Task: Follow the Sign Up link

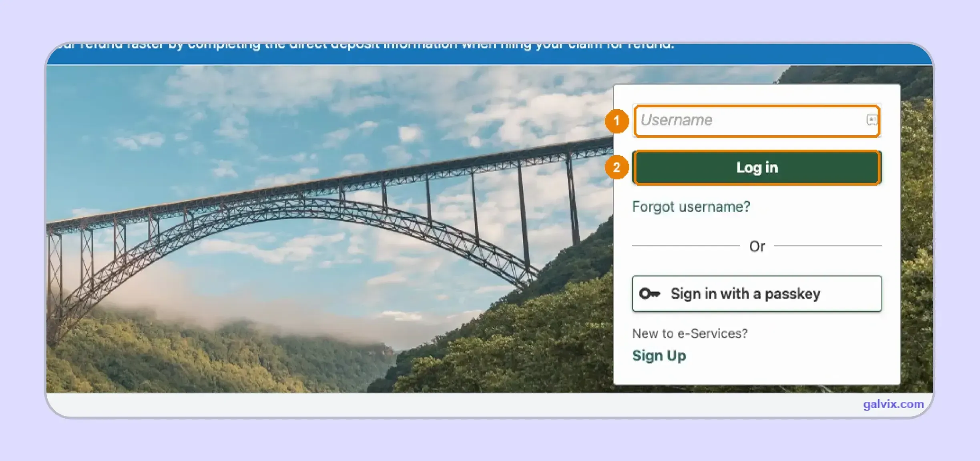Action: point(659,356)
